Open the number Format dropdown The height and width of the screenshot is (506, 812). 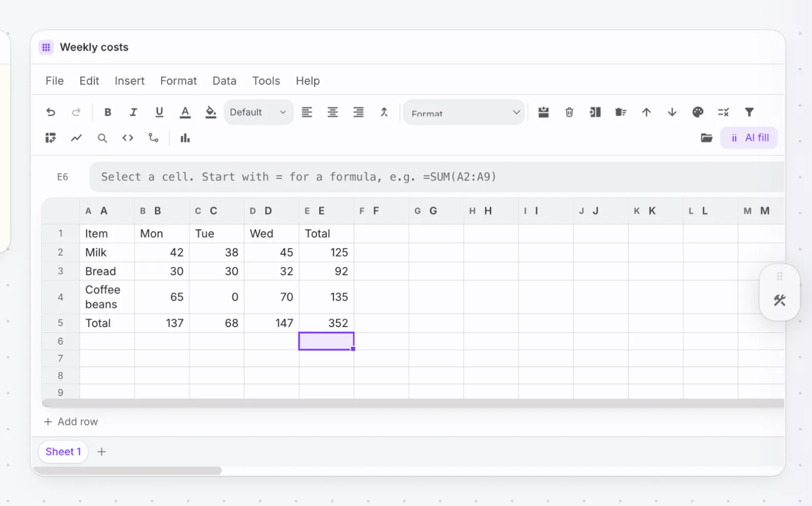[464, 112]
